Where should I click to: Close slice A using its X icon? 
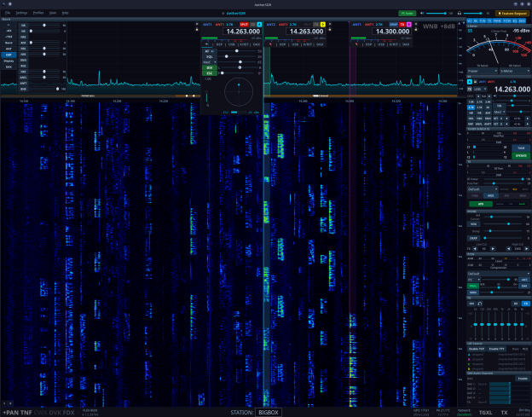coord(197,24)
